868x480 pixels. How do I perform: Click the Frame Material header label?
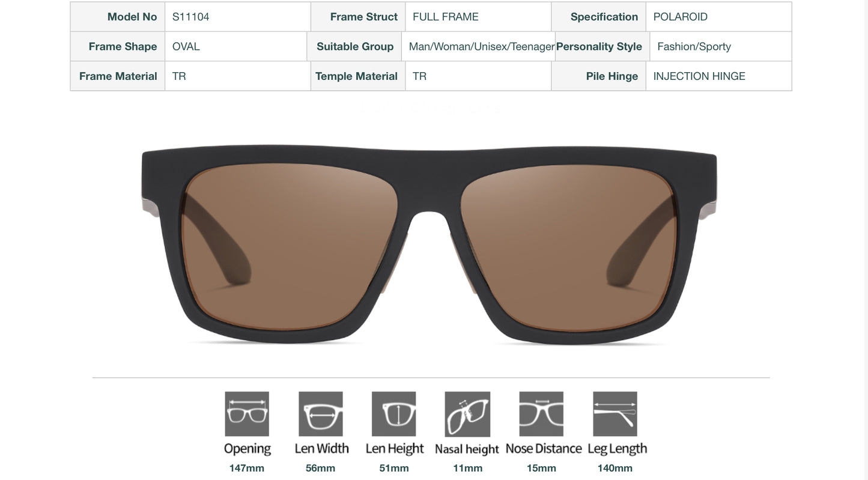[117, 76]
